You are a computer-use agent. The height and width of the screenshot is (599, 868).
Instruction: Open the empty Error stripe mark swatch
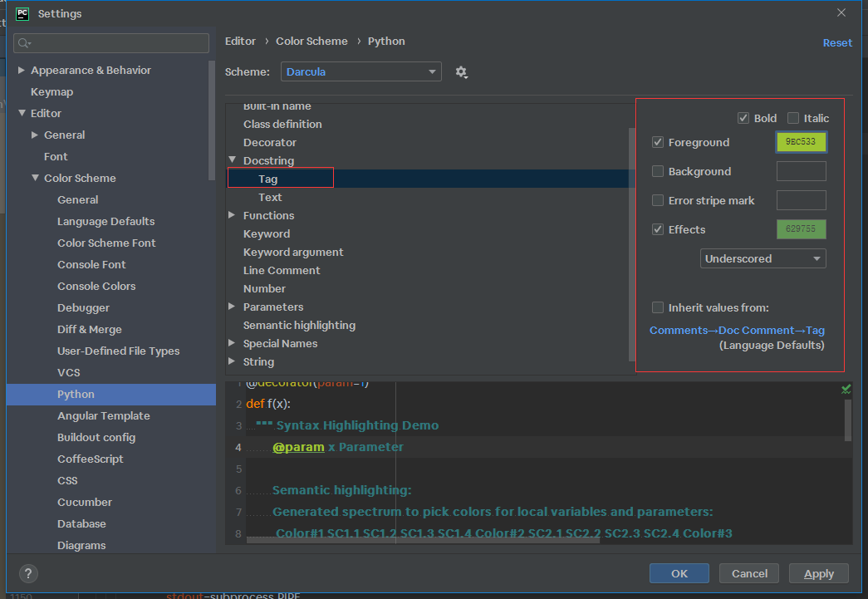[801, 200]
